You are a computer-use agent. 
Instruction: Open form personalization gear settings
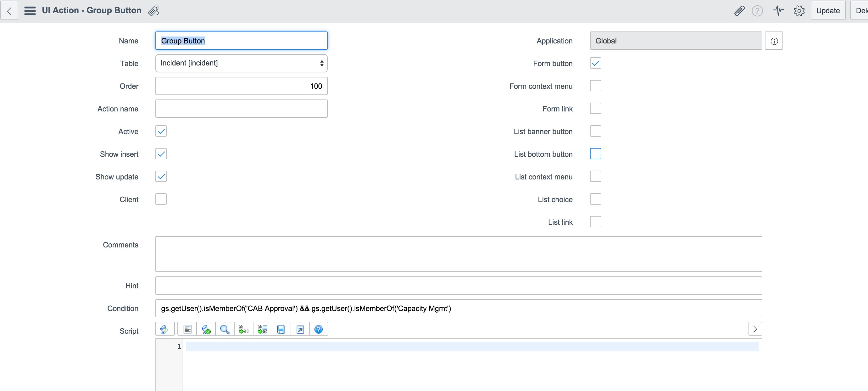[x=799, y=11]
